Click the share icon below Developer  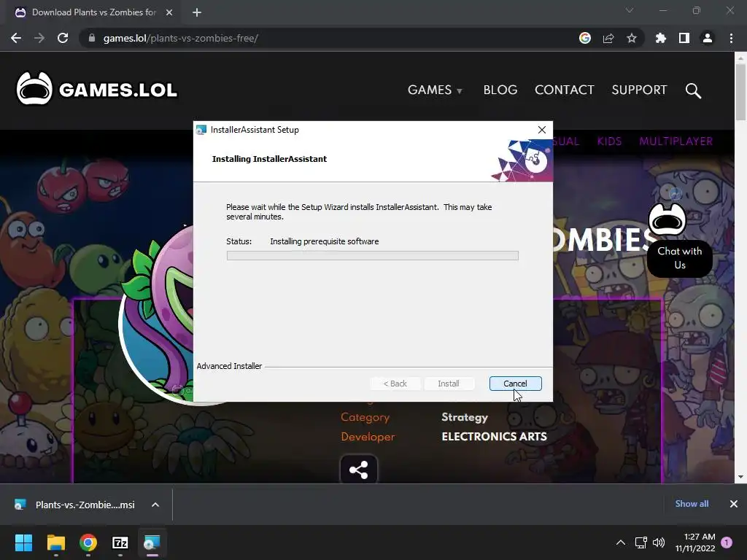pos(358,470)
